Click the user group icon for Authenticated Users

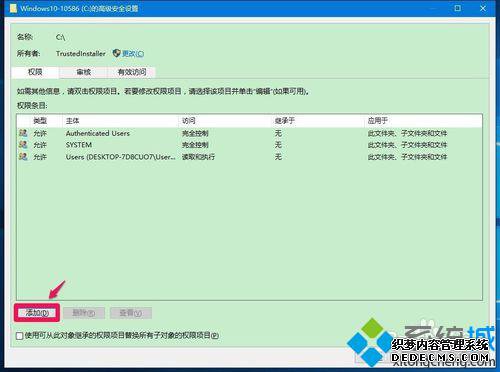[x=23, y=133]
